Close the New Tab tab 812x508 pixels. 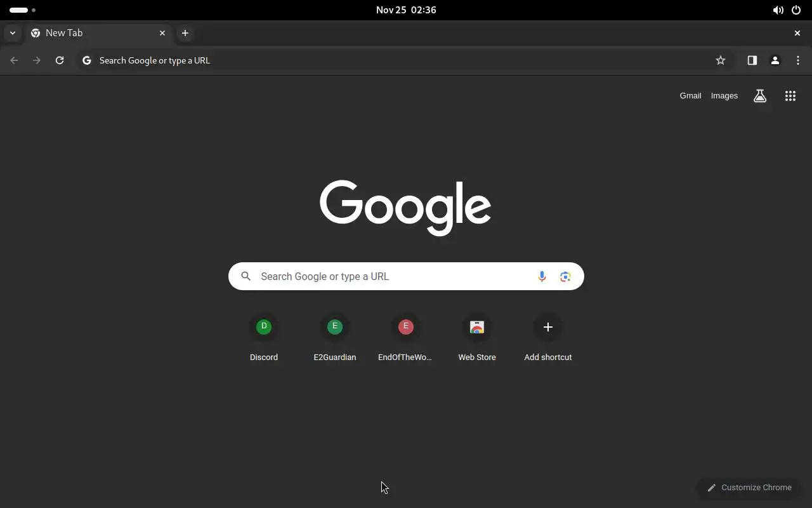coord(162,33)
